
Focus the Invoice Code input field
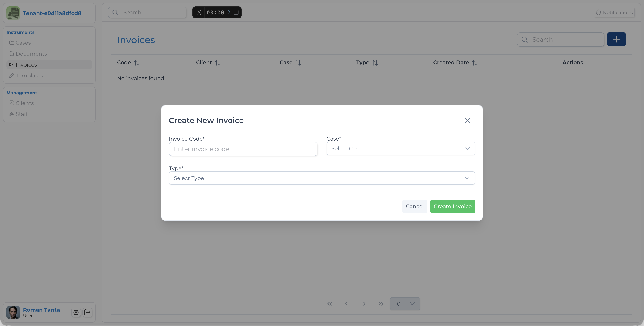click(x=243, y=149)
